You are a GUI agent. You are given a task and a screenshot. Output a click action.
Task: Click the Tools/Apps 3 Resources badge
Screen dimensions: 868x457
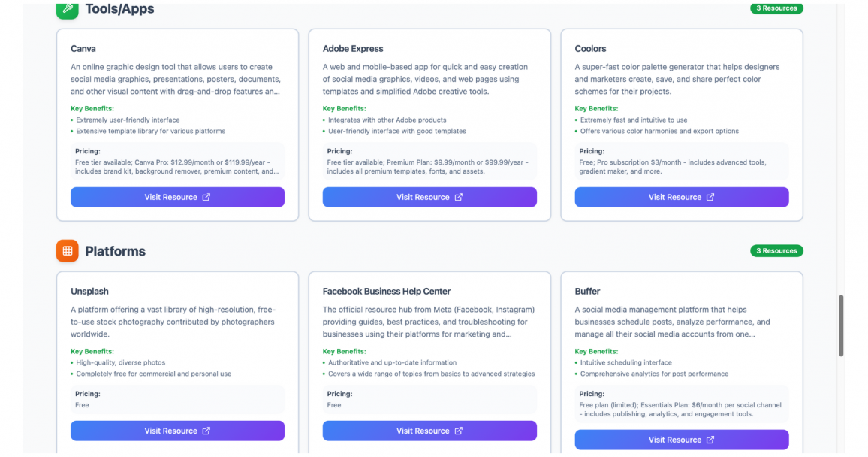pos(776,8)
